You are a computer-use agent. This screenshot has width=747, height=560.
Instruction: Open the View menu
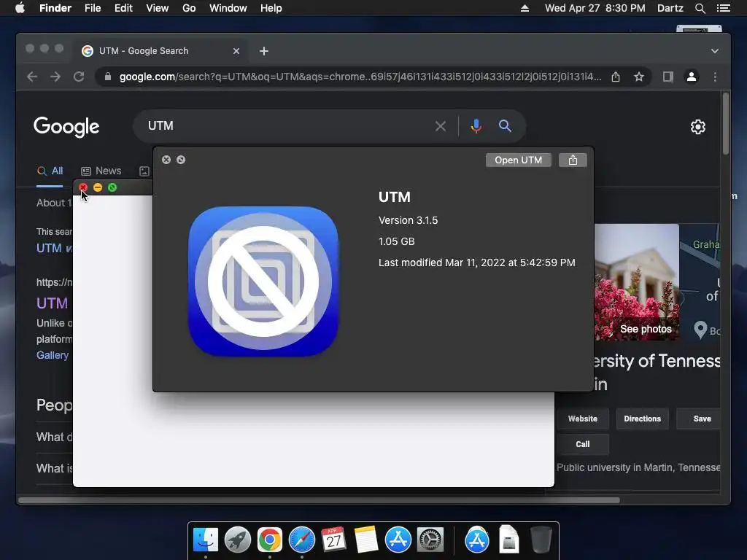158,8
